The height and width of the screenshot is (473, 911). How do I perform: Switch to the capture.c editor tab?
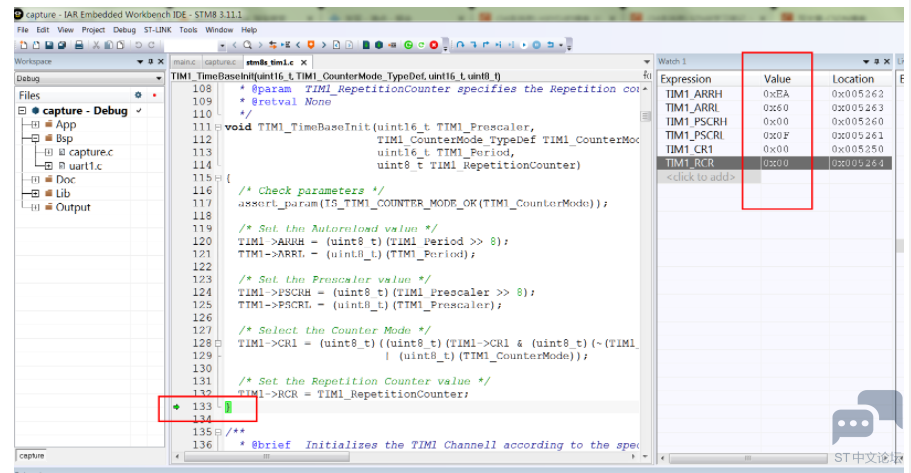click(x=220, y=62)
